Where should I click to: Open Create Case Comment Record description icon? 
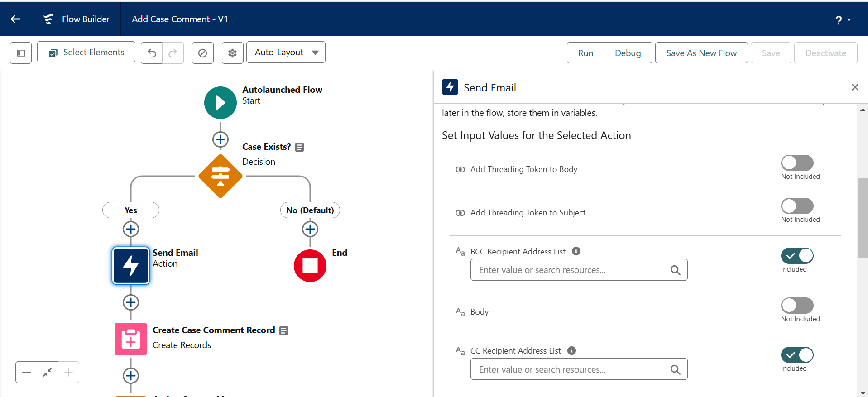[x=283, y=330]
